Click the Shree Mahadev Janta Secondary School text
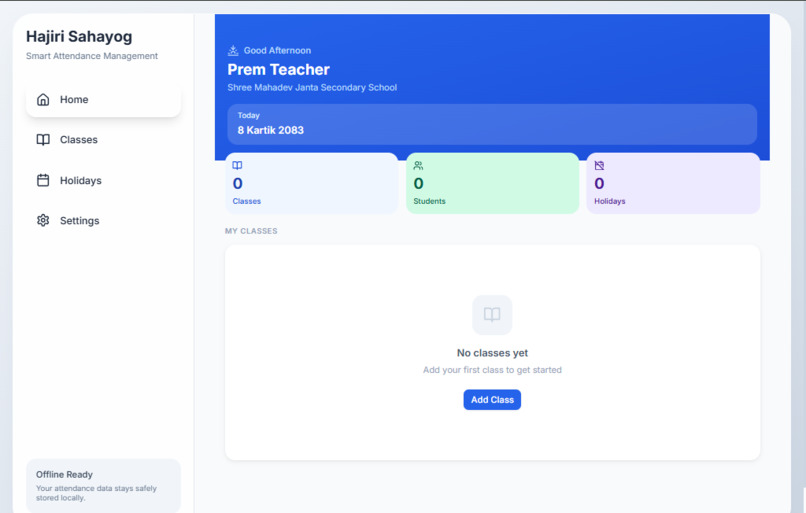This screenshot has width=806, height=513. [x=312, y=87]
